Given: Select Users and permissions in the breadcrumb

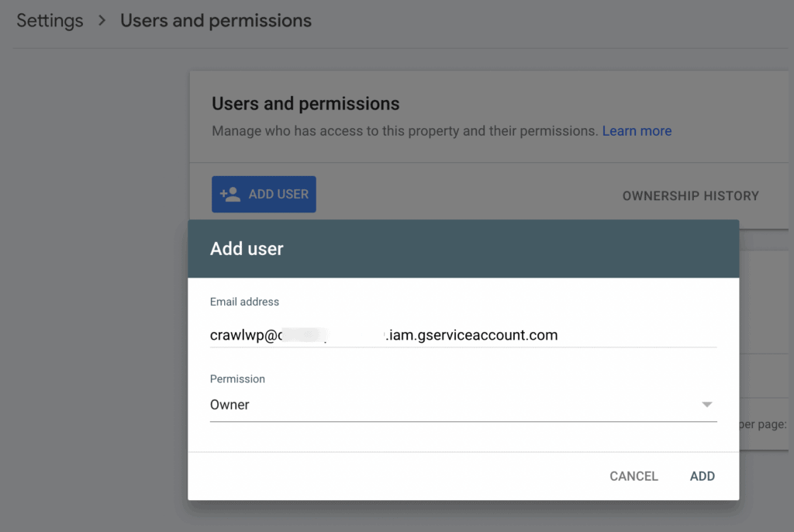Looking at the screenshot, I should click(x=216, y=21).
